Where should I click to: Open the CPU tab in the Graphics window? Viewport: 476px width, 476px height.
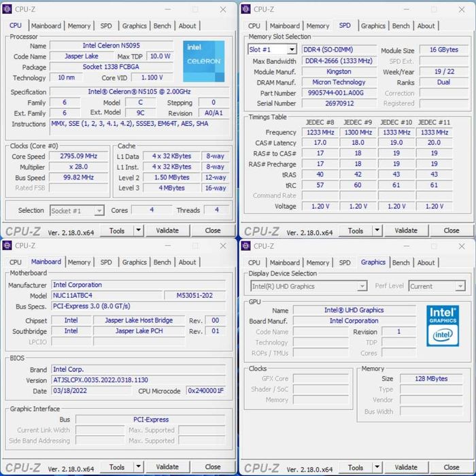click(254, 262)
